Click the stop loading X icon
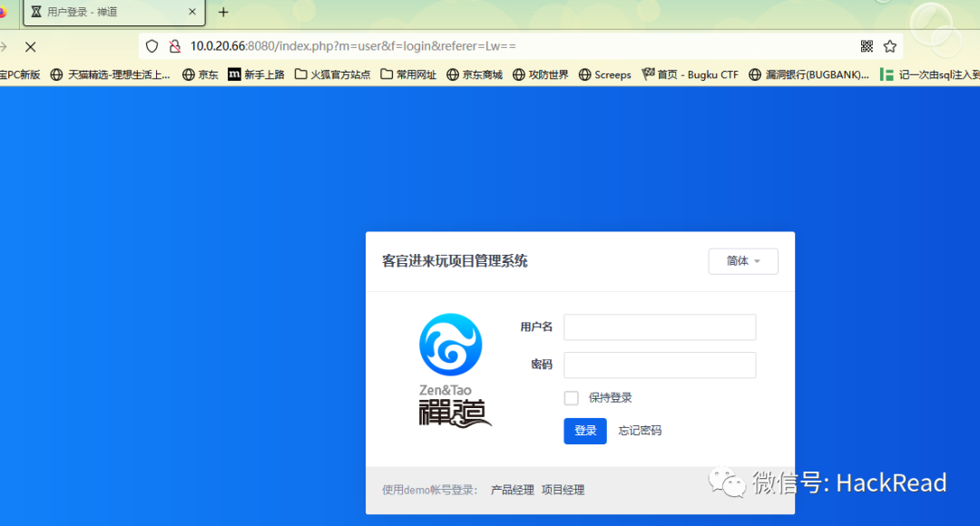 (x=30, y=46)
